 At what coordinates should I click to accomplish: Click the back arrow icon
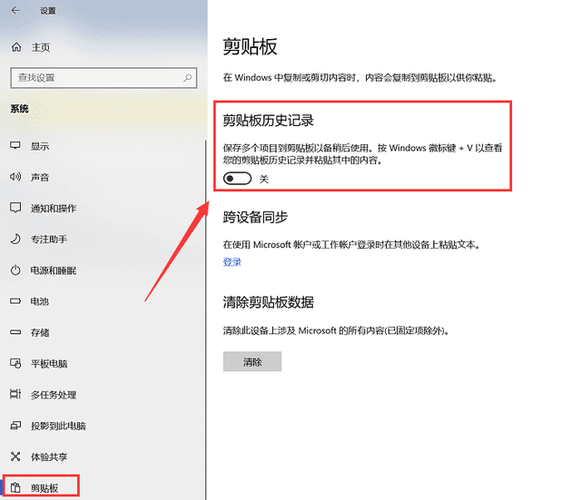tap(16, 10)
